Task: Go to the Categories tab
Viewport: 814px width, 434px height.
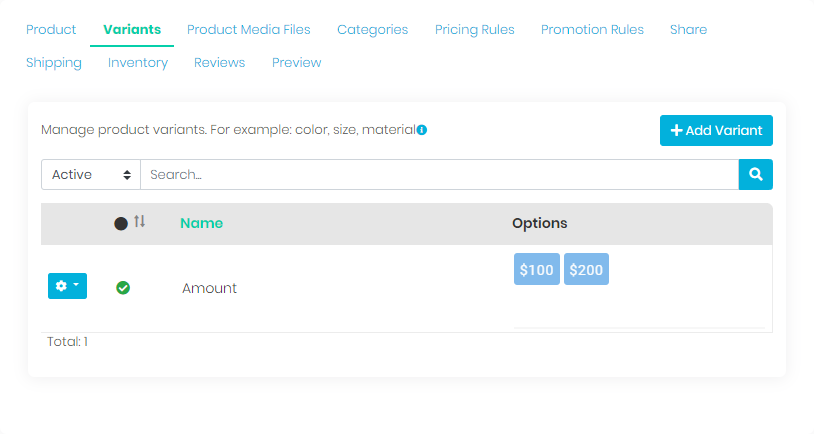Action: 372,30
